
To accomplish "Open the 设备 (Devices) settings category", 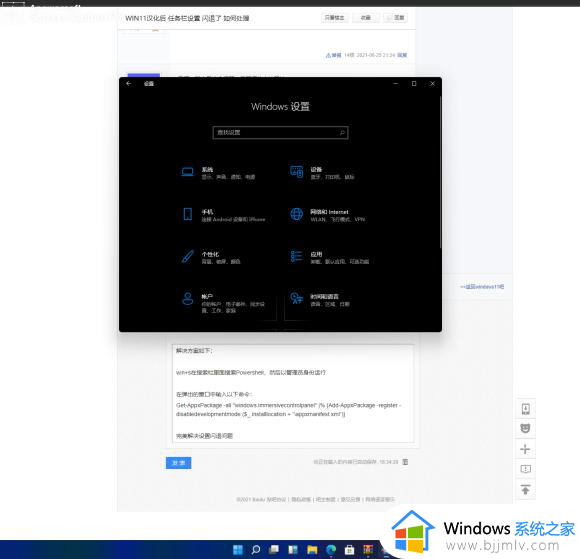I will tap(322, 173).
